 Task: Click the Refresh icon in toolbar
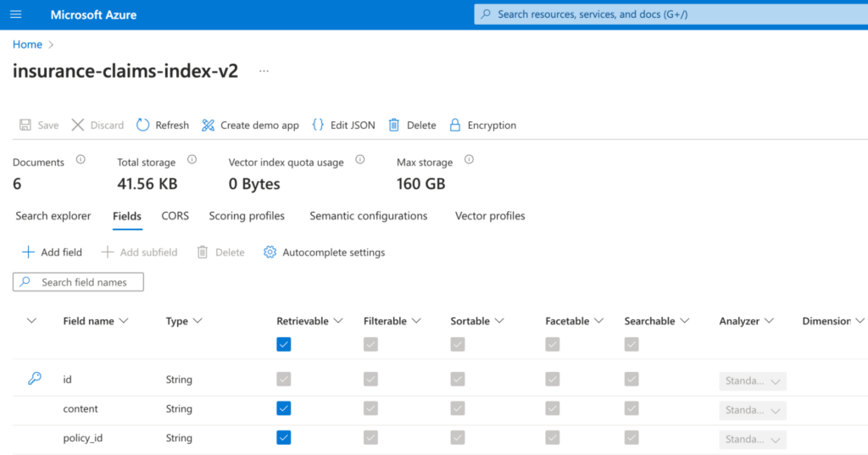pyautogui.click(x=143, y=125)
